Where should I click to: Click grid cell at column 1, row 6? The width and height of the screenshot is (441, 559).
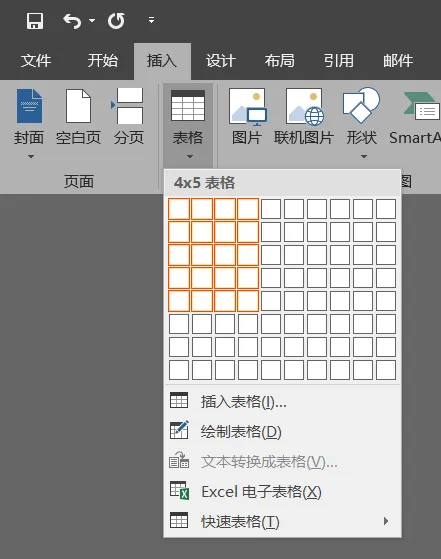179,324
